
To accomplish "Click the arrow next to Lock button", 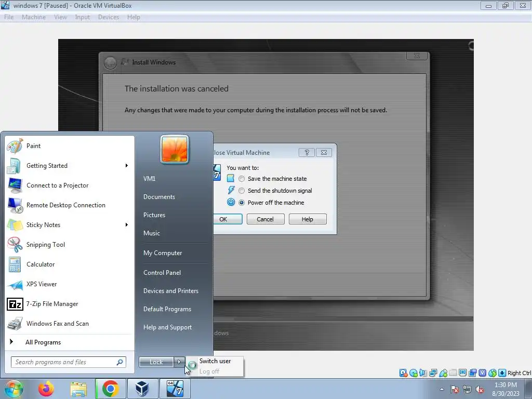I will 179,362.
